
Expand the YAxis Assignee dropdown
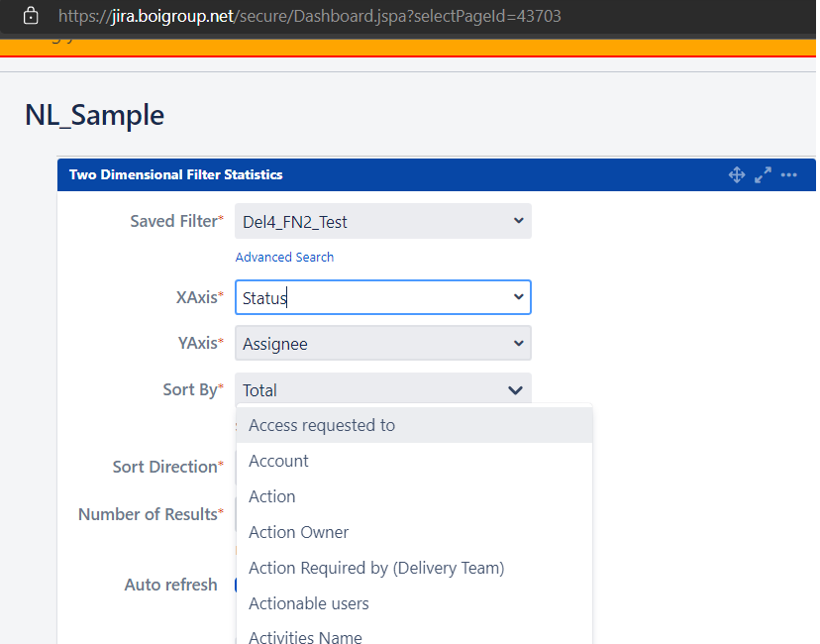(x=383, y=343)
